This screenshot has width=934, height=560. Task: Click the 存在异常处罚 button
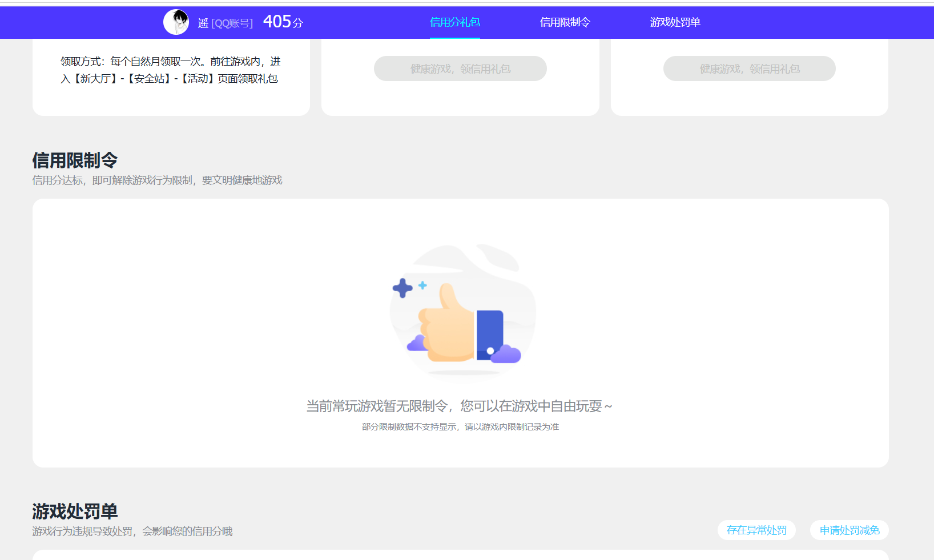coord(756,530)
